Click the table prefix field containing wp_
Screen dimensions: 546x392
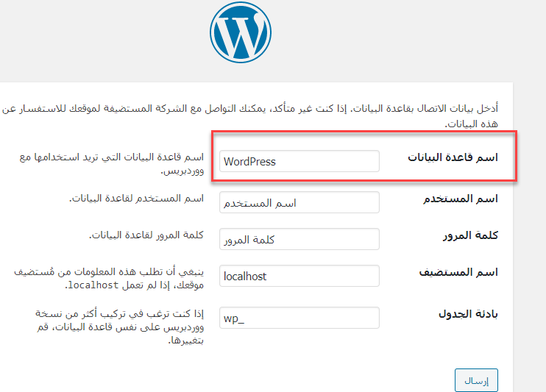pos(299,318)
